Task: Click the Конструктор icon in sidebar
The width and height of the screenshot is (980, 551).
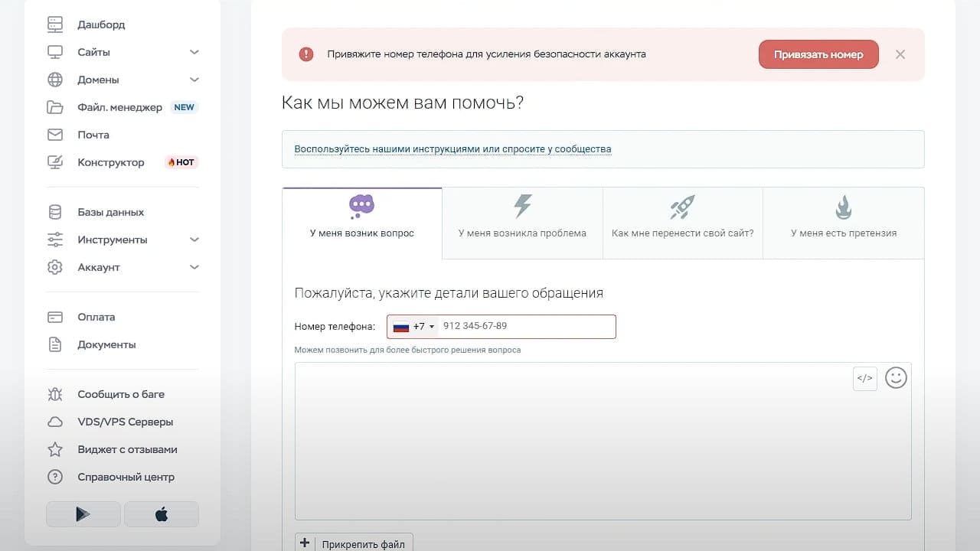Action: click(55, 162)
